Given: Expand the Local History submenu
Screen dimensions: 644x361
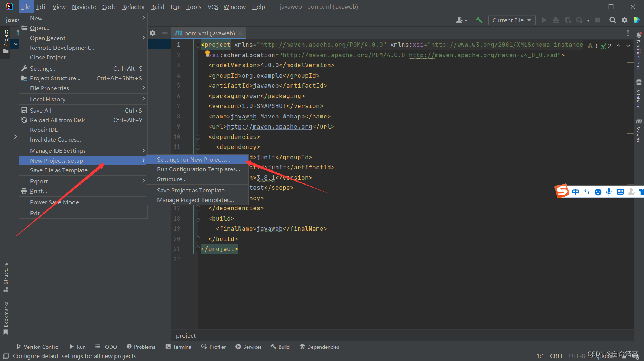Looking at the screenshot, I should tap(84, 99).
